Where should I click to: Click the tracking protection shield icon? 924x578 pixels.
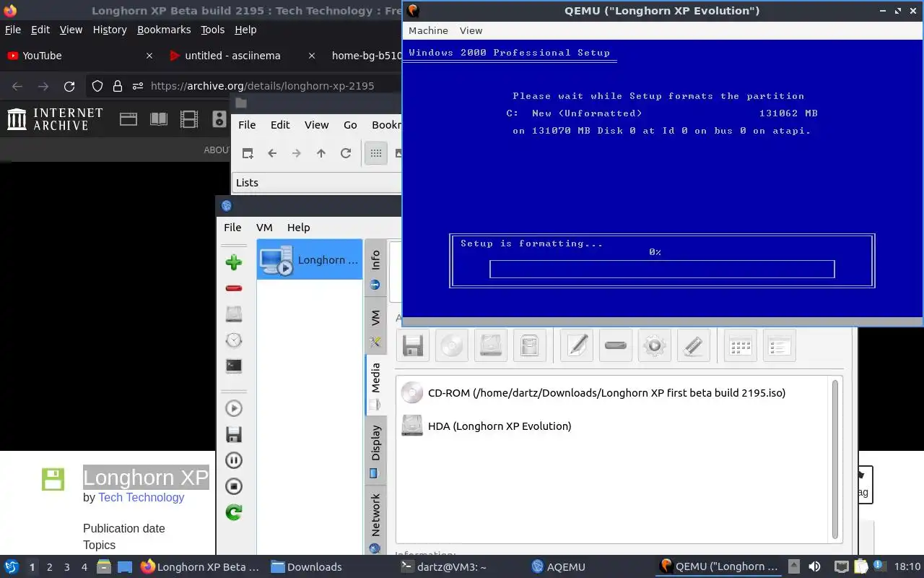[97, 86]
